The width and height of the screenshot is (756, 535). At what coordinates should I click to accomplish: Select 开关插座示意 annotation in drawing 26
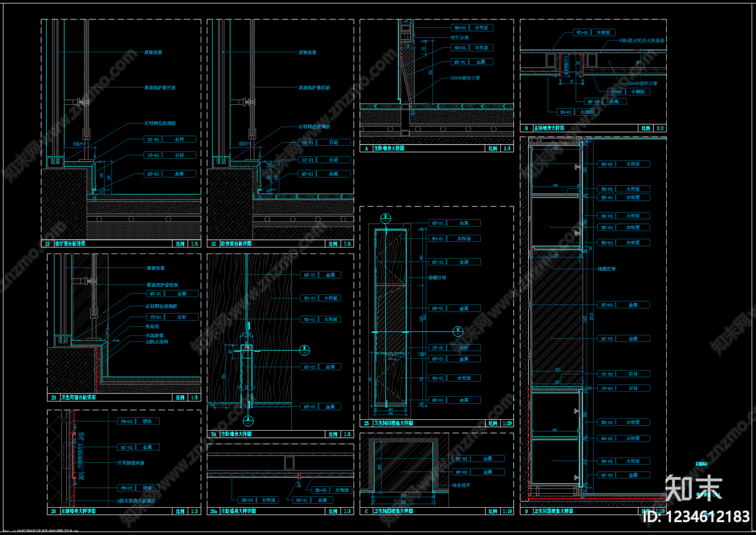131,463
